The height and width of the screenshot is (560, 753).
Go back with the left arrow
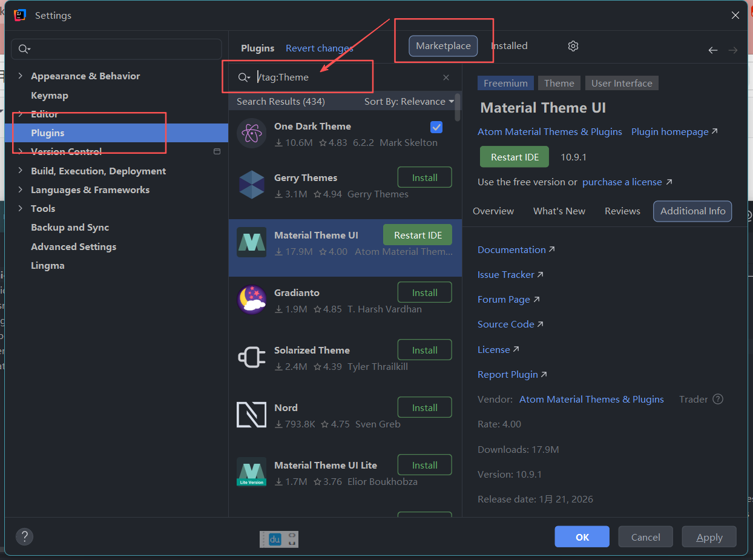(x=713, y=50)
